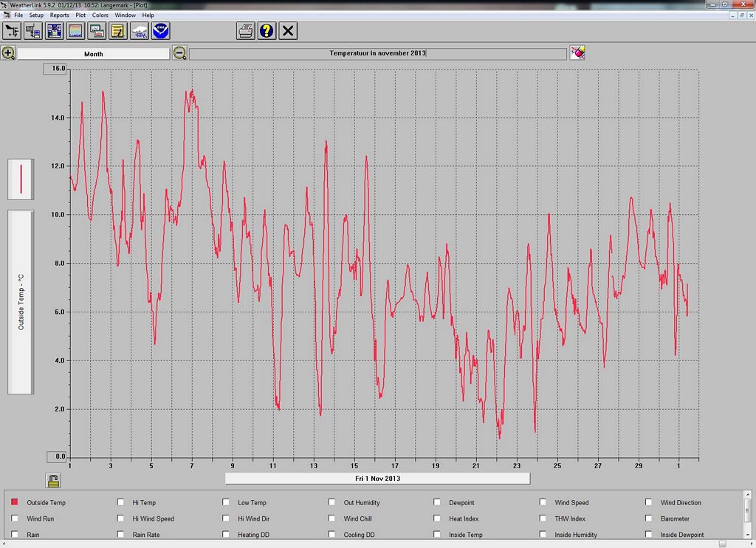This screenshot has width=756, height=548.
Task: Check the Heat Index checkbox
Action: (437, 518)
